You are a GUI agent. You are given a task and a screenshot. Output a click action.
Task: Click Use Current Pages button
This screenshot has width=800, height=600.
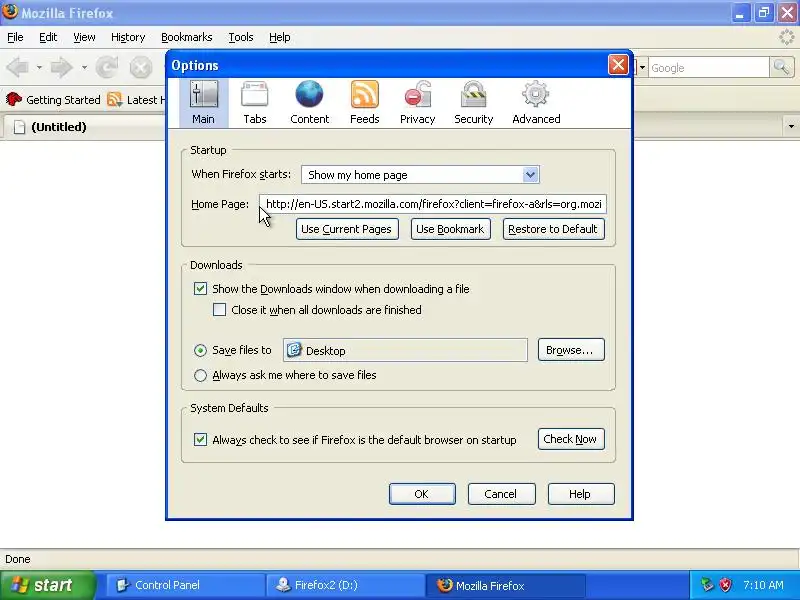tap(347, 229)
